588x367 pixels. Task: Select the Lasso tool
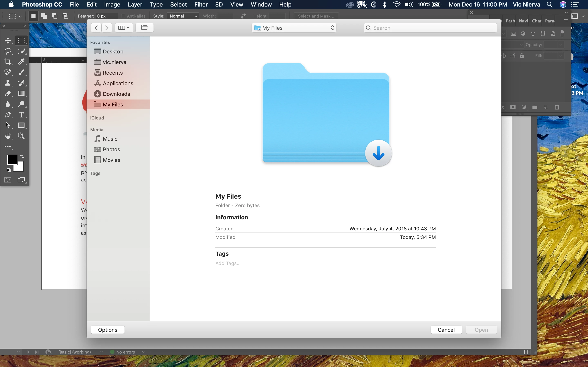pyautogui.click(x=8, y=51)
